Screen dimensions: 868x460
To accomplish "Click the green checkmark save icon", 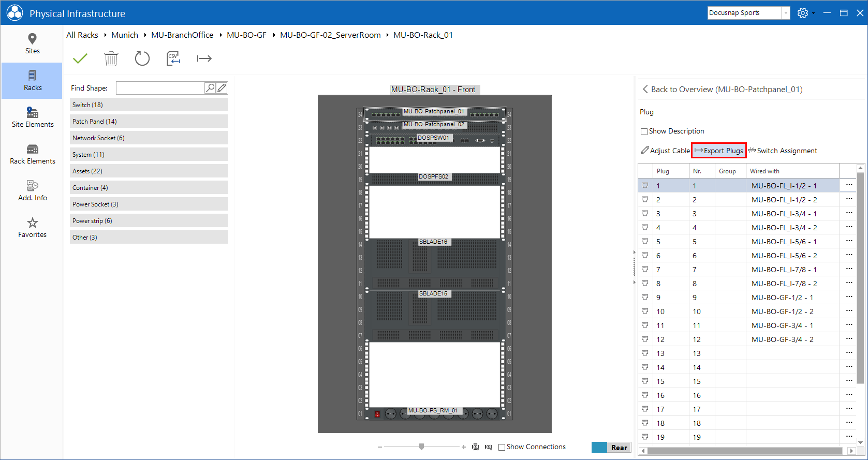I will [x=80, y=58].
